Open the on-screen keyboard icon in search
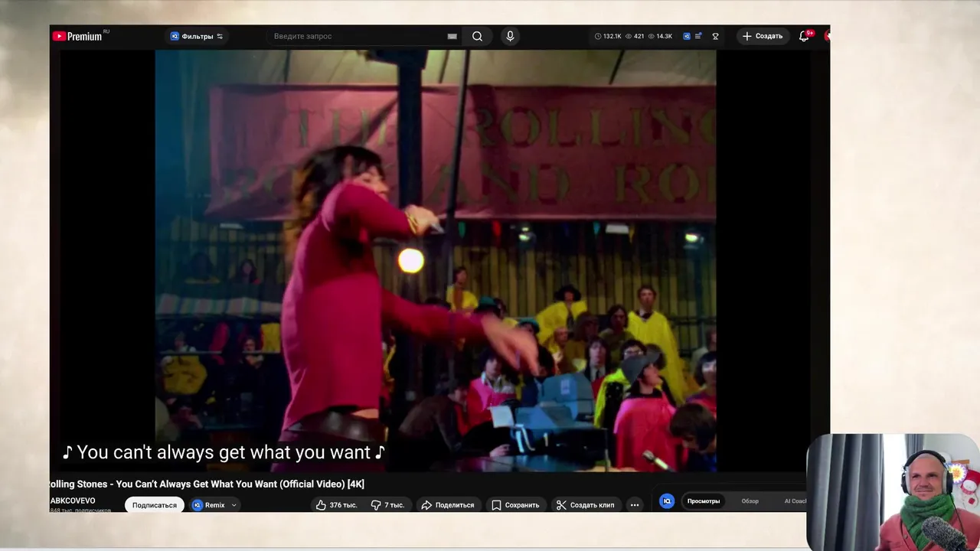This screenshot has width=980, height=551. tap(452, 36)
